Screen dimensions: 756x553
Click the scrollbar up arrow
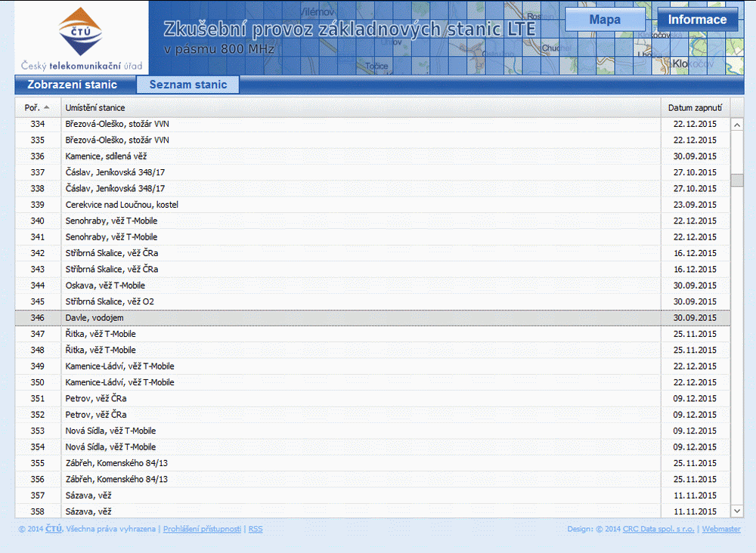(x=736, y=125)
